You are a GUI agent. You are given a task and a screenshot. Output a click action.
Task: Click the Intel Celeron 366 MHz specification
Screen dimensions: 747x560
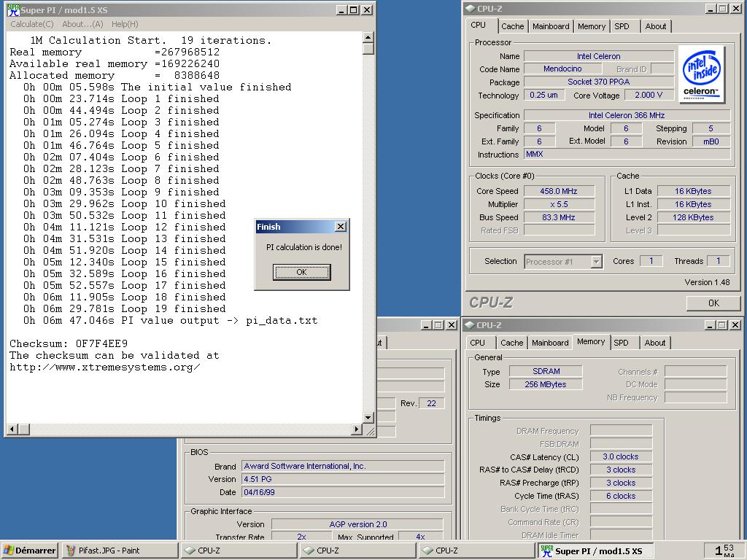(627, 115)
